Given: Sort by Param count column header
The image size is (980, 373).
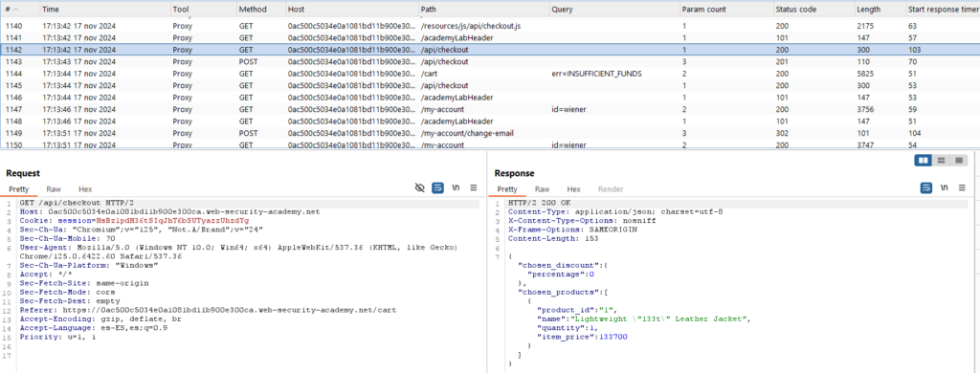Looking at the screenshot, I should tap(726, 10).
